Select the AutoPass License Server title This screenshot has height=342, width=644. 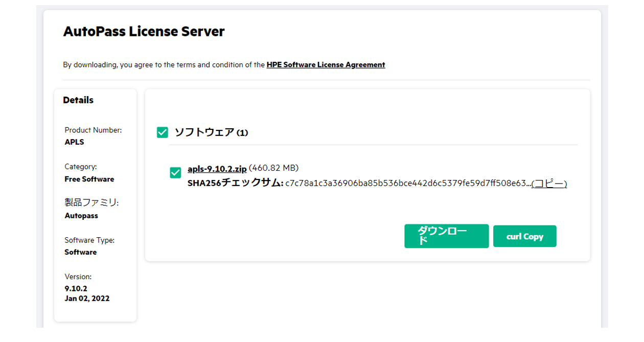pos(143,31)
